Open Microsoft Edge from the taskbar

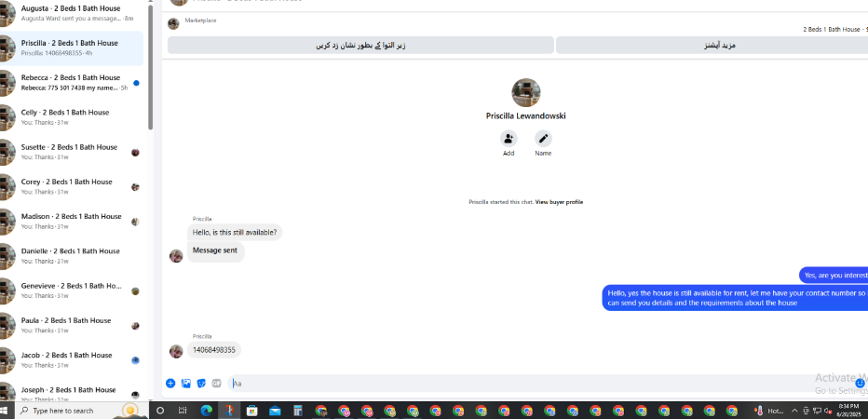(x=207, y=411)
